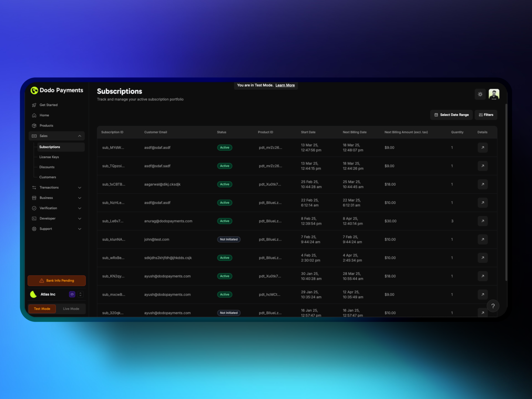Click the Dodo Payments logo

click(x=57, y=90)
